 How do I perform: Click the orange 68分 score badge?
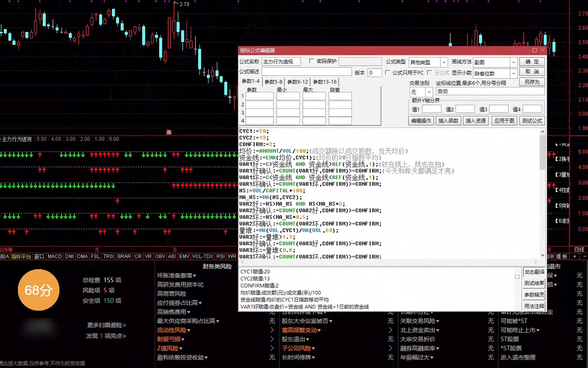38,290
